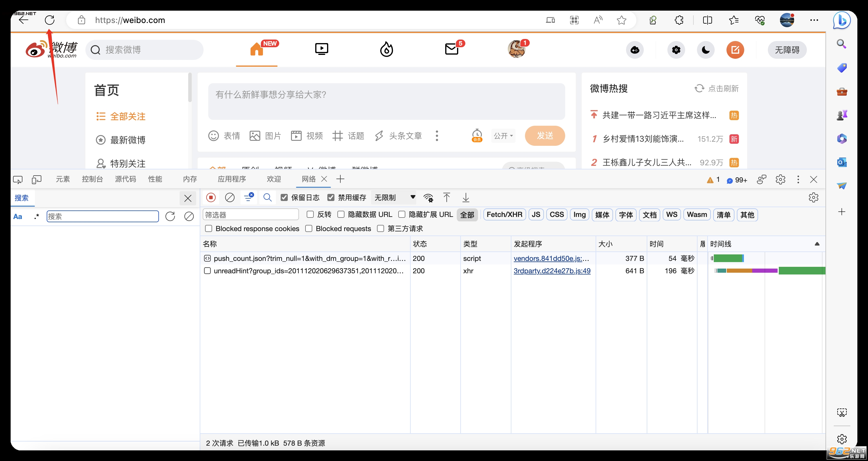Viewport: 868px width, 461px height.
Task: Toggle network filter funnel icon
Action: click(x=249, y=197)
